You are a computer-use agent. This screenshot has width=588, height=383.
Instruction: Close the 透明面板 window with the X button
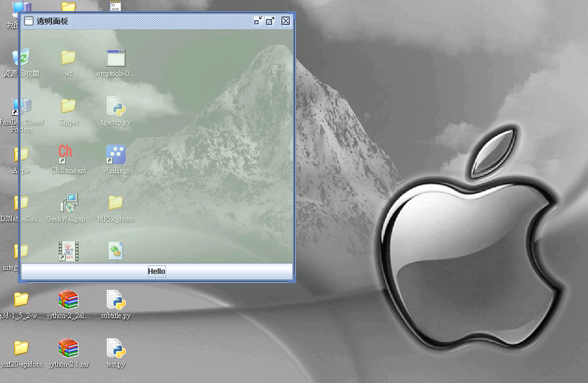coord(286,21)
